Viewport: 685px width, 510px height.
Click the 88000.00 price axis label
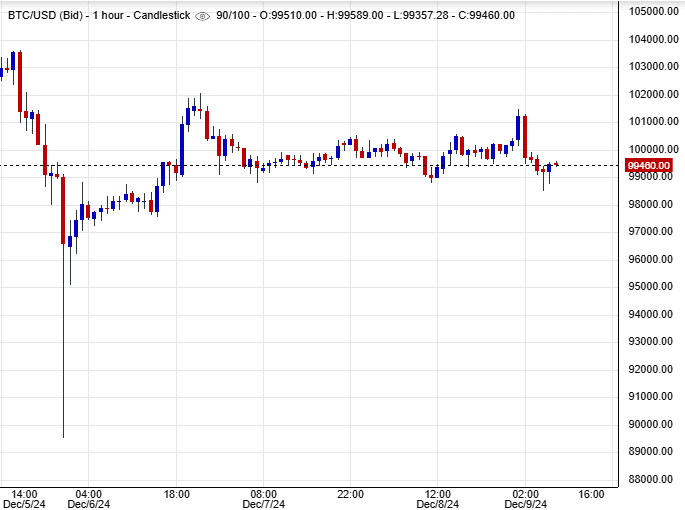(x=652, y=479)
